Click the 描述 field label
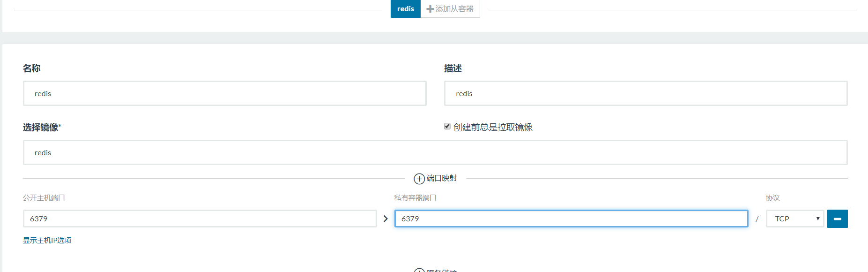Screen dimensions: 868x272 (453, 68)
